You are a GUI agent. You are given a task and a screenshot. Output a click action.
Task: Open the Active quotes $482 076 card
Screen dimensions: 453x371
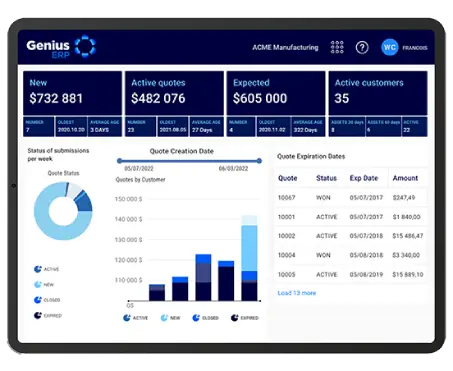174,93
